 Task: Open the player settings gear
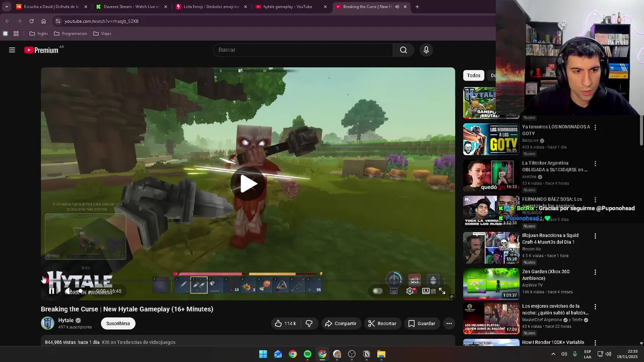point(410,291)
